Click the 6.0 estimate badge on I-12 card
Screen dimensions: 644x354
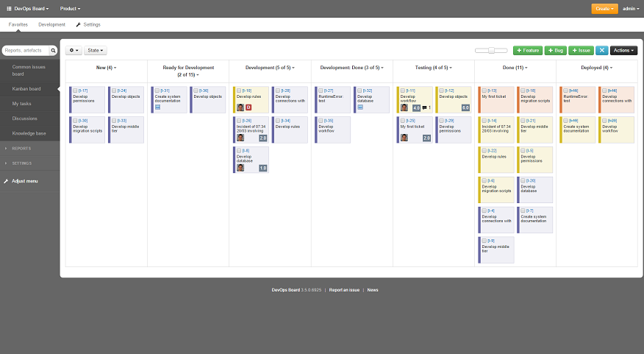(465, 107)
